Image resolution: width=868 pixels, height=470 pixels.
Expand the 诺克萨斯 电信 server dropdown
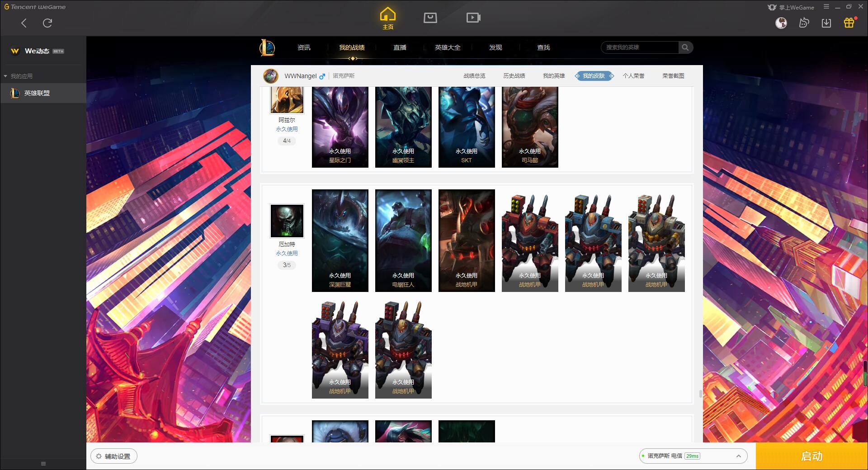point(693,456)
